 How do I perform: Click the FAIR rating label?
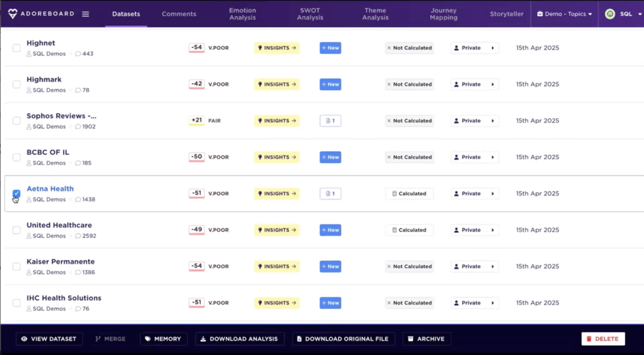click(214, 121)
